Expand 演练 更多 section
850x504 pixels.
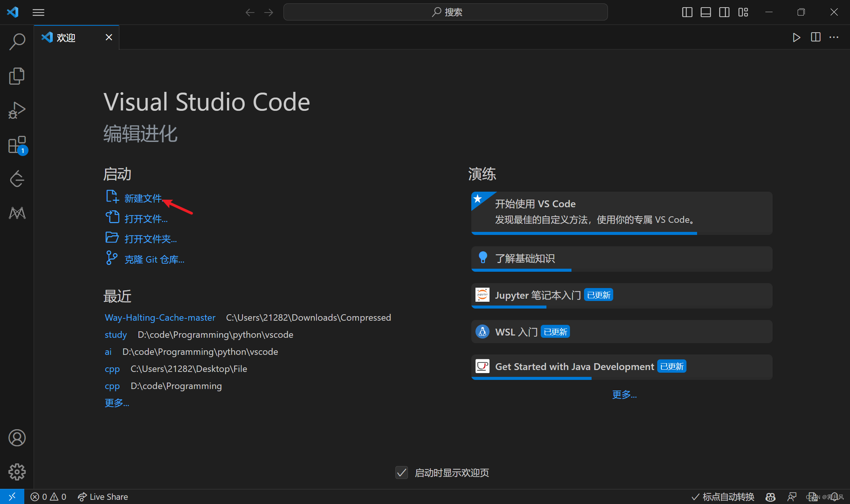(625, 394)
